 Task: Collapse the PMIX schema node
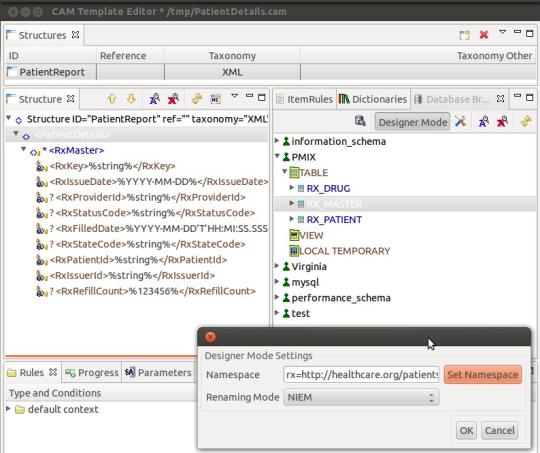coord(277,156)
